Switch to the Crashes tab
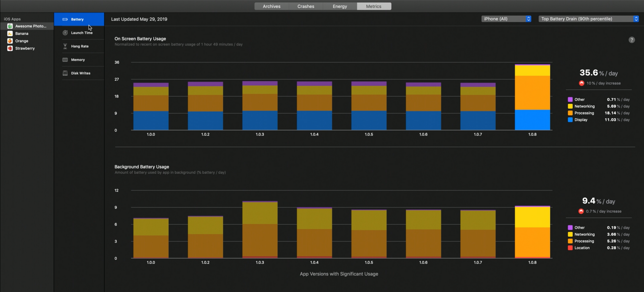This screenshot has width=644, height=292. click(x=306, y=6)
